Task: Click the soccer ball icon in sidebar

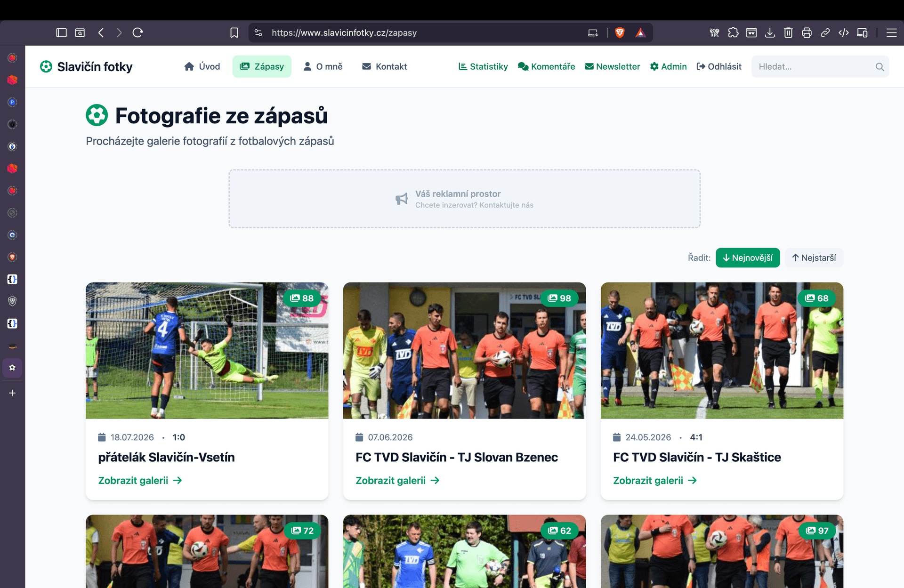Action: click(12, 368)
